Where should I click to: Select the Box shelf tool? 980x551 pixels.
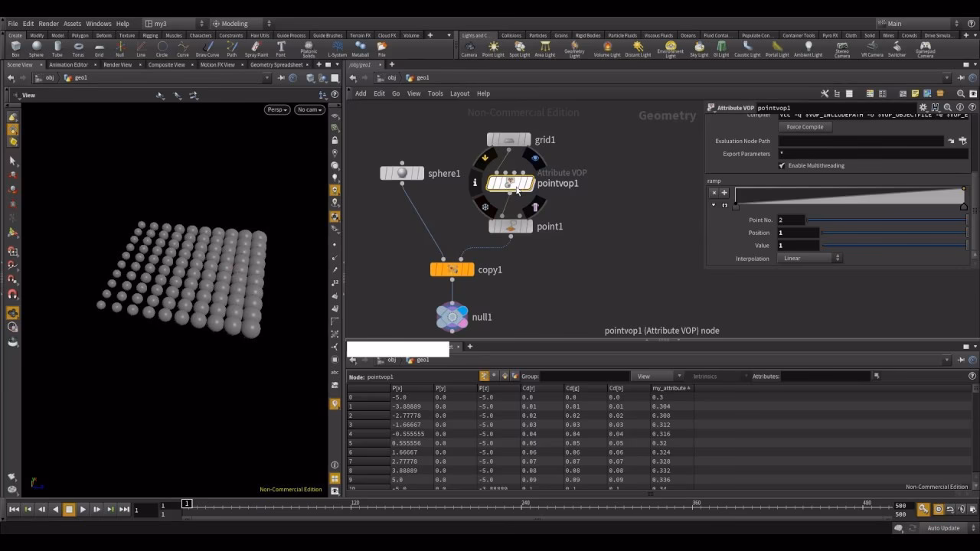click(15, 49)
